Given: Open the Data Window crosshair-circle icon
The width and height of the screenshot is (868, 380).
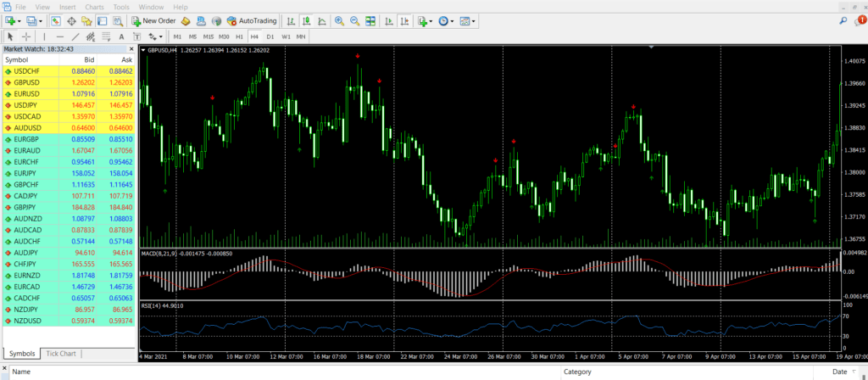Looking at the screenshot, I should 71,21.
